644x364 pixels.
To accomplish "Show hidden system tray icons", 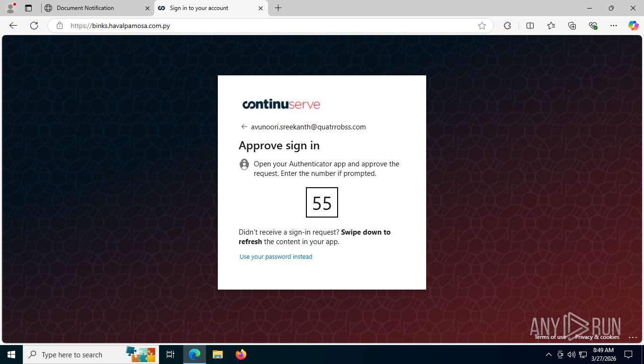I will (549, 355).
